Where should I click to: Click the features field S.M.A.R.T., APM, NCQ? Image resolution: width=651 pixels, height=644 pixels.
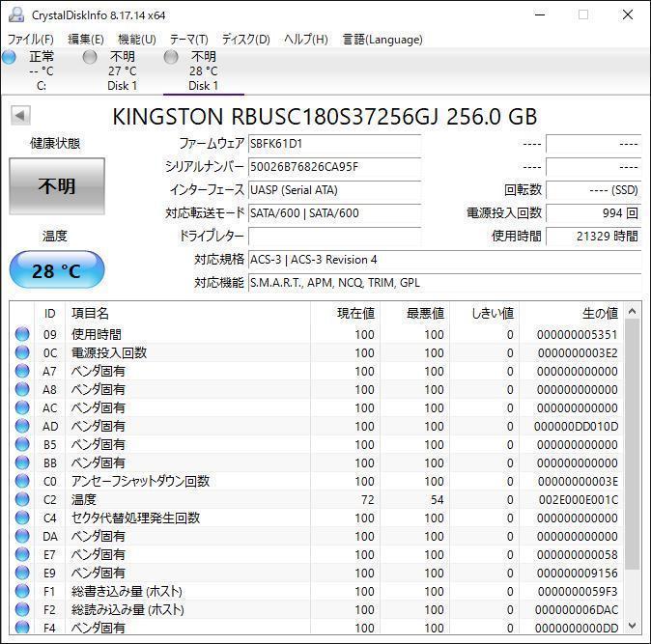444,283
